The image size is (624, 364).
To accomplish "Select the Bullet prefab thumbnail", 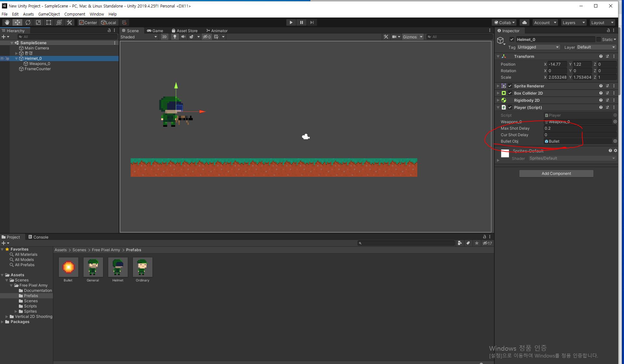I will pos(68,267).
